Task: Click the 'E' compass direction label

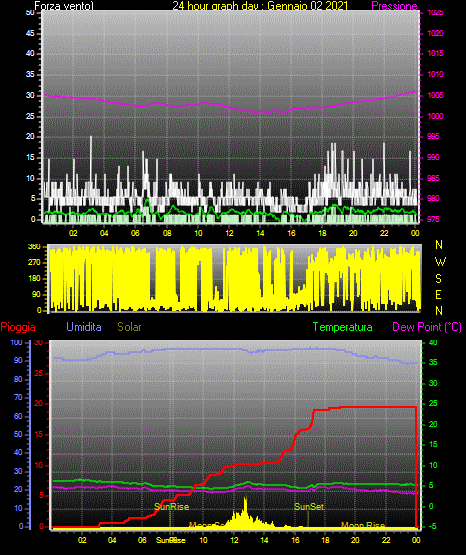Action: pos(438,294)
